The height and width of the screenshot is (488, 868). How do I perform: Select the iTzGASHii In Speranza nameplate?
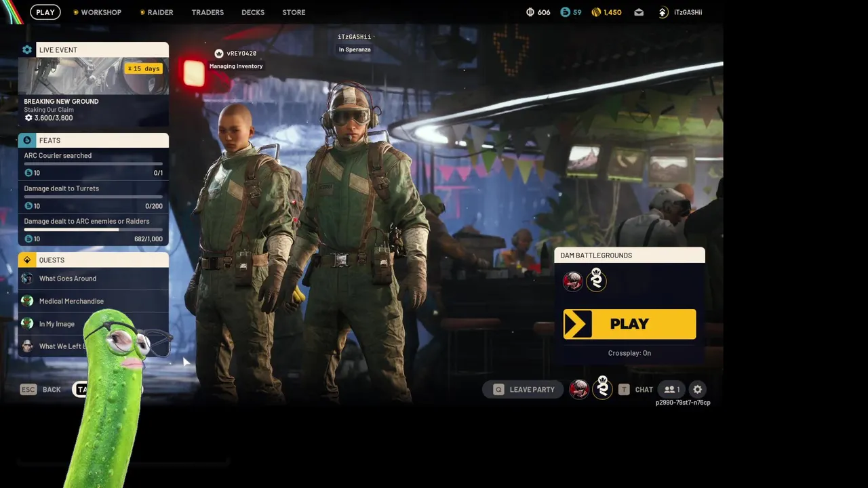click(355, 43)
